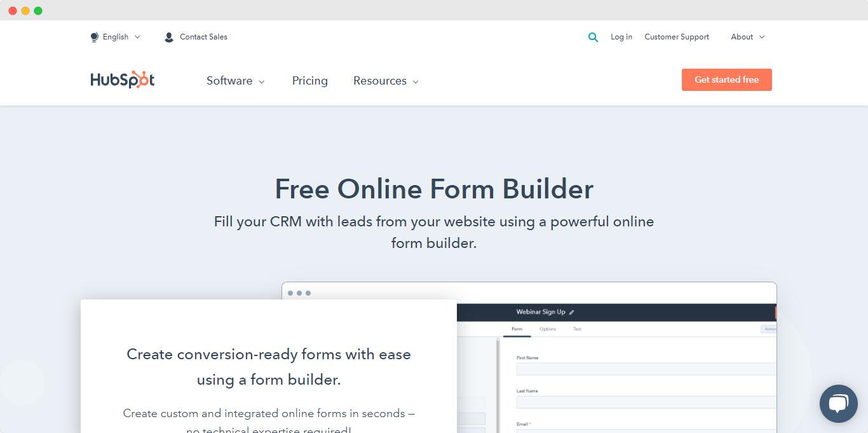
Task: Expand the Software navigation dropdown
Action: 235,81
